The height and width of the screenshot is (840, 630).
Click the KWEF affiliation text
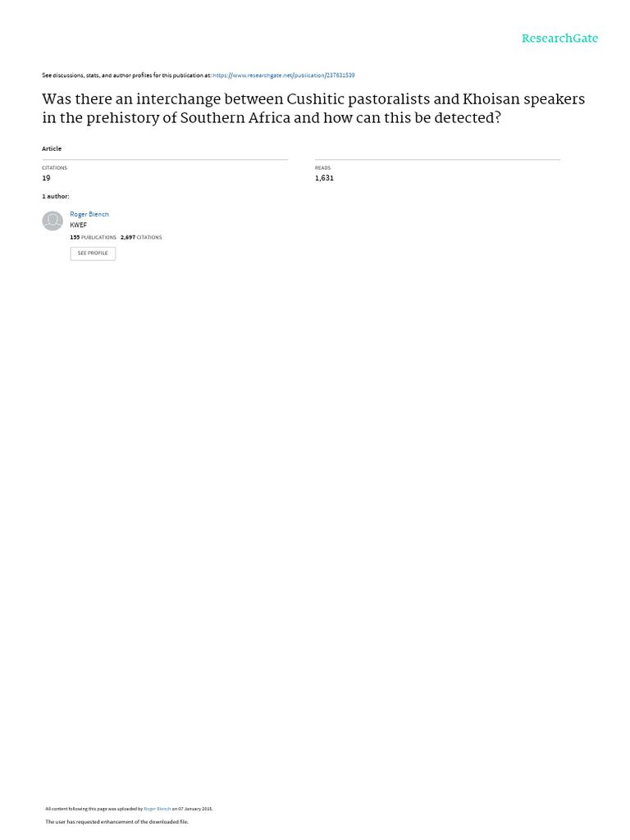[x=78, y=225]
